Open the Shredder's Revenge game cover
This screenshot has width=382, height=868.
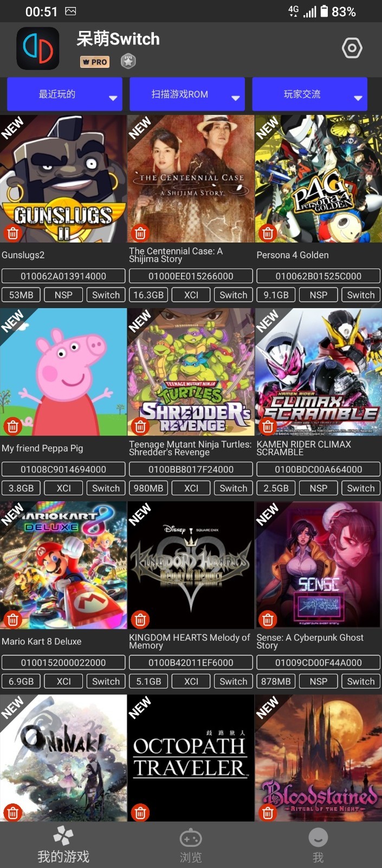tap(191, 372)
